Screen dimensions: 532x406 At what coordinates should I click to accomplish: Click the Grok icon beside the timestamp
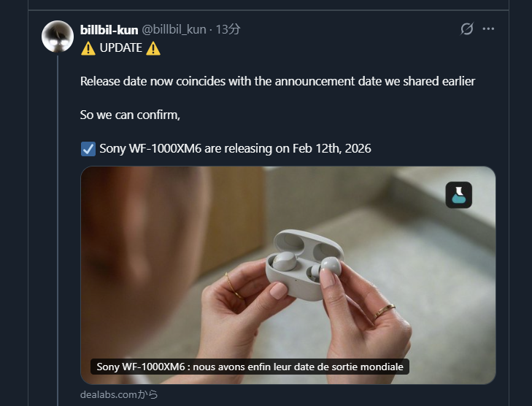pyautogui.click(x=467, y=29)
